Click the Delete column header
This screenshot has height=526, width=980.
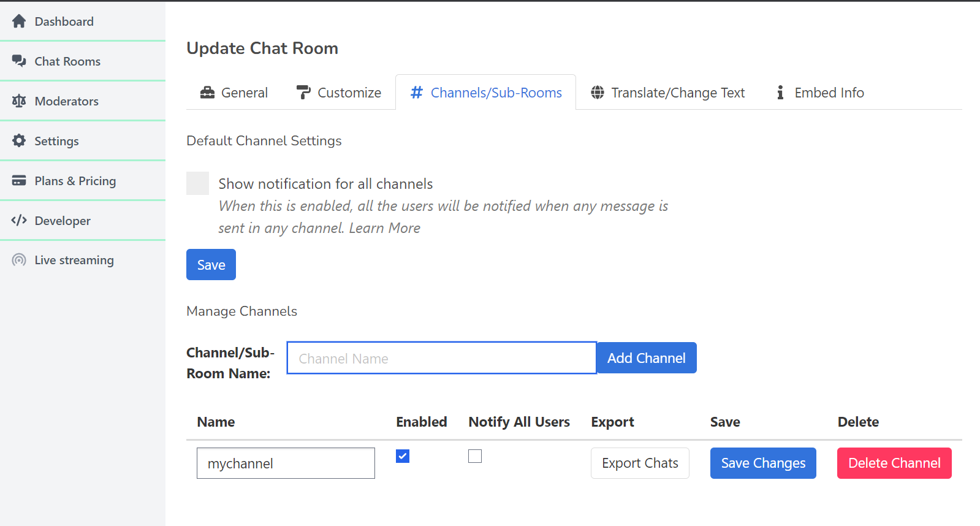click(x=858, y=422)
